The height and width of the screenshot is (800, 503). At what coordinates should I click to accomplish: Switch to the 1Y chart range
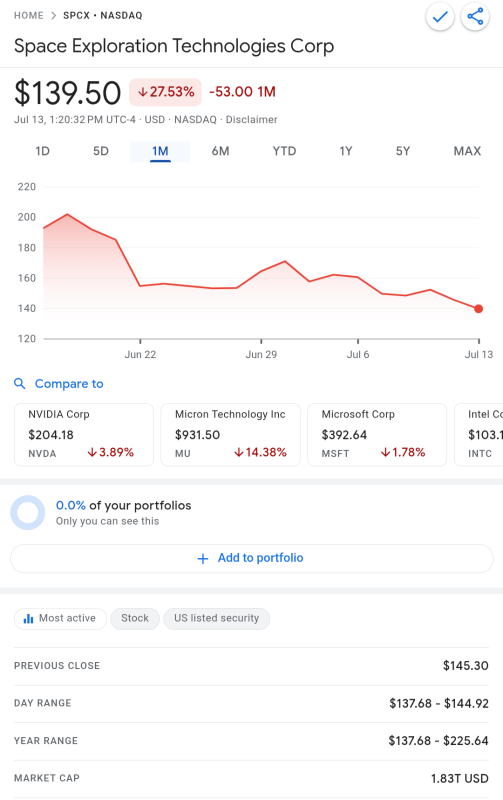pyautogui.click(x=346, y=151)
